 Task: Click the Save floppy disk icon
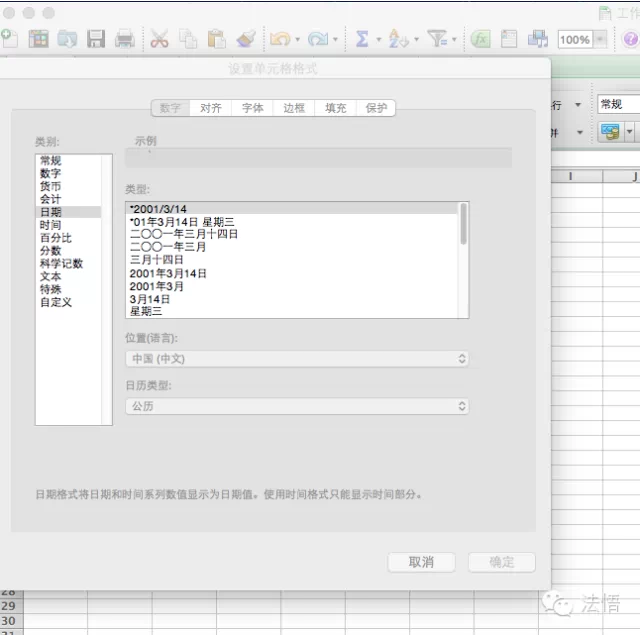pos(96,39)
